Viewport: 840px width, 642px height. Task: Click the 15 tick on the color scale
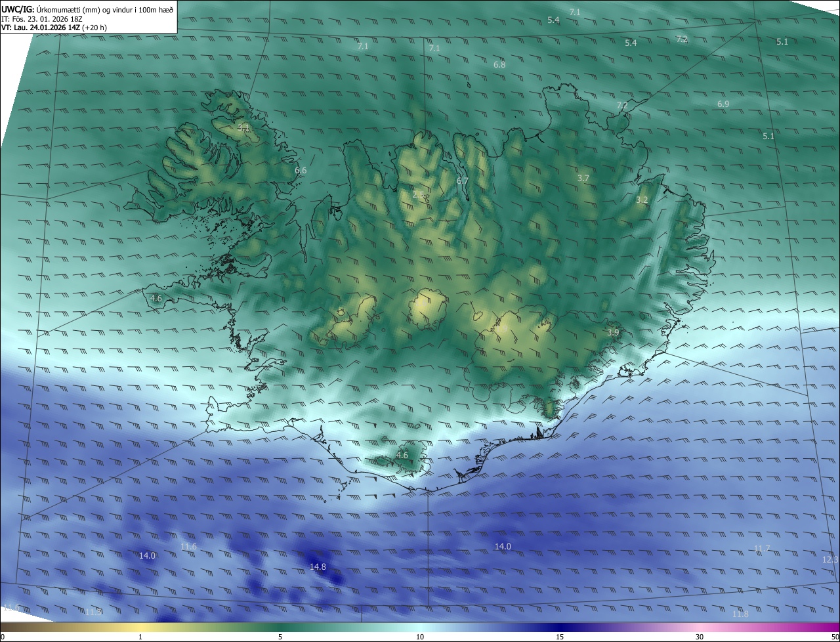[560, 637]
